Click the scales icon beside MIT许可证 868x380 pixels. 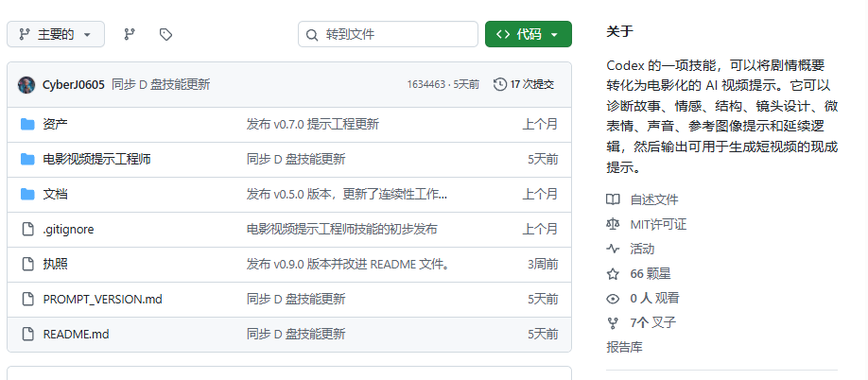[613, 224]
